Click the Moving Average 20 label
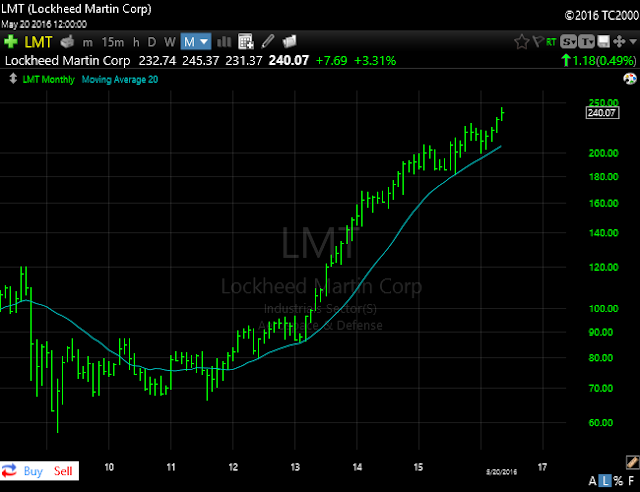The height and width of the screenshot is (492, 640). [120, 80]
